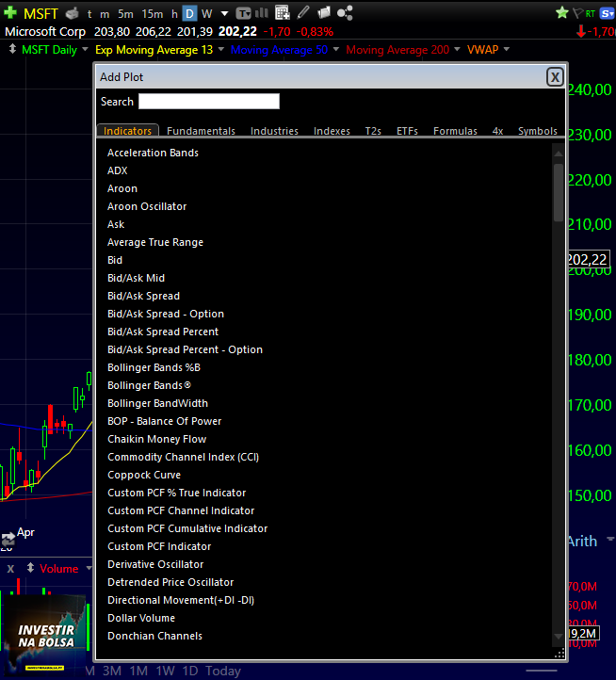
Task: Switch to the Indicators tab
Action: [127, 131]
